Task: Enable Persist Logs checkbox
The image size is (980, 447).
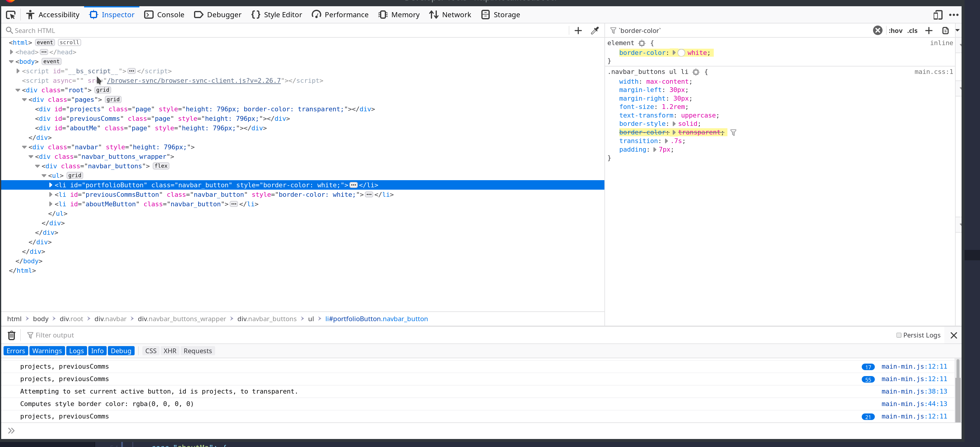Action: [x=899, y=335]
